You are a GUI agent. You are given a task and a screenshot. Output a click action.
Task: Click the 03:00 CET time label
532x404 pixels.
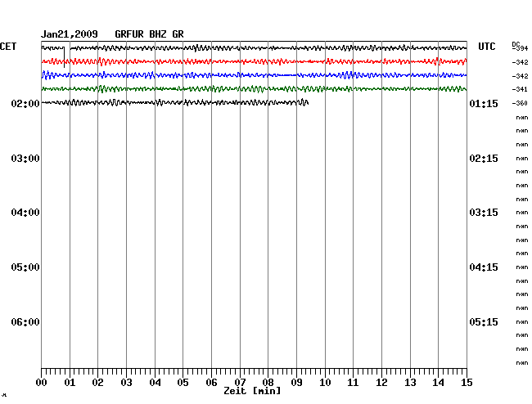click(25, 159)
